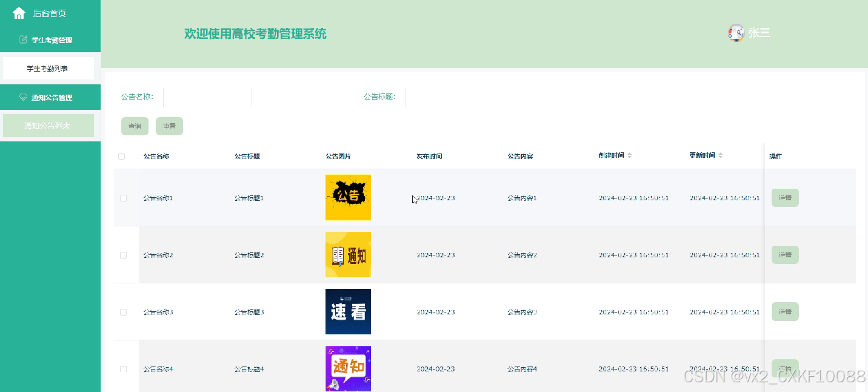The image size is (868, 392).
Task: Collapse the 学生考勤管理 menu section
Action: coord(50,39)
